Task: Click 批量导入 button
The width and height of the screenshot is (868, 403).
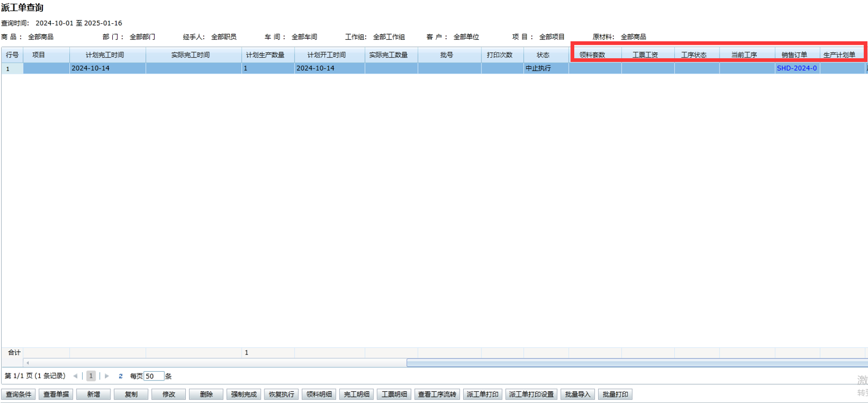Action: point(577,394)
